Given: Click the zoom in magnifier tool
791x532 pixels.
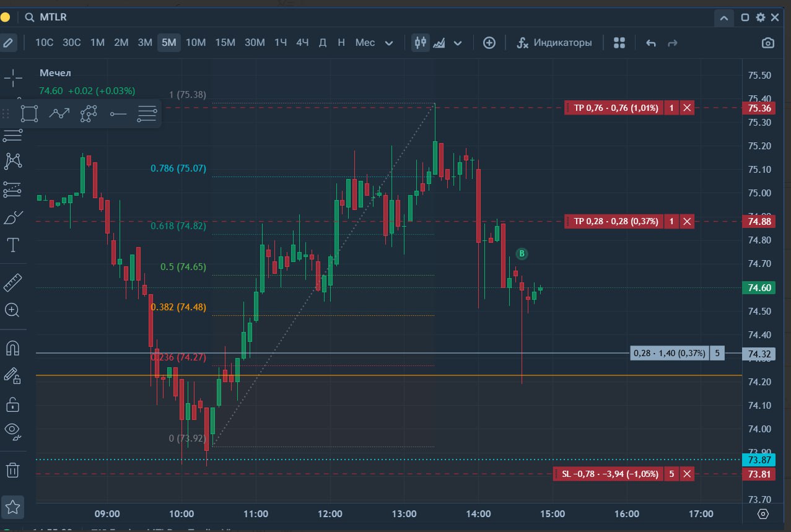Looking at the screenshot, I should [12, 310].
